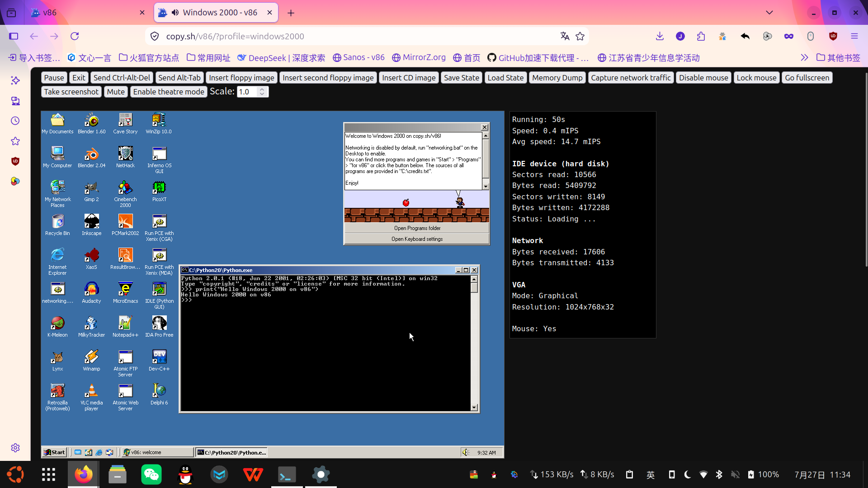868x488 pixels.
Task: Open Gimp 2 desktop icon
Action: pyautogui.click(x=91, y=191)
